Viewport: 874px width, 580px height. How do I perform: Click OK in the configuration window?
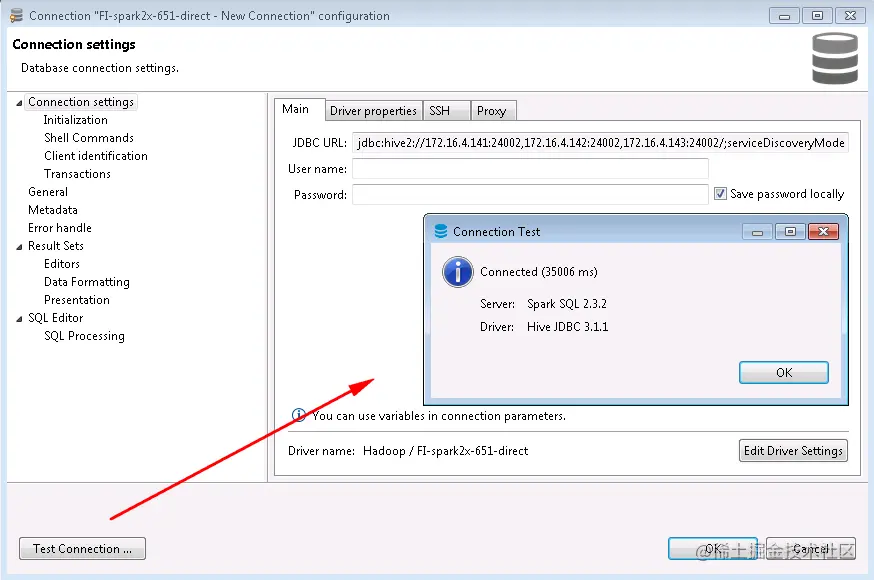coord(713,549)
